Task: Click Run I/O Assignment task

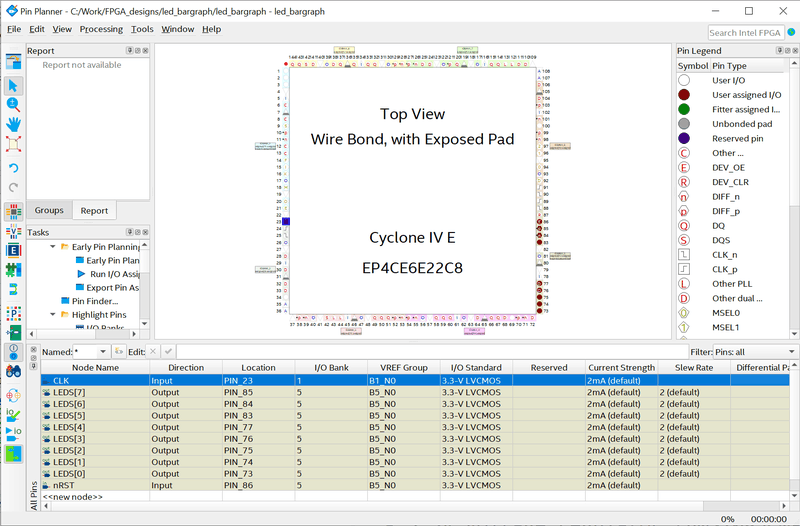Action: click(x=115, y=274)
